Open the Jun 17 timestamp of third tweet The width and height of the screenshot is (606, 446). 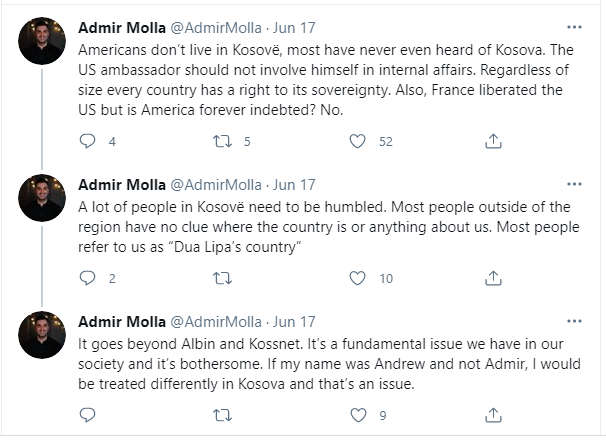[294, 322]
